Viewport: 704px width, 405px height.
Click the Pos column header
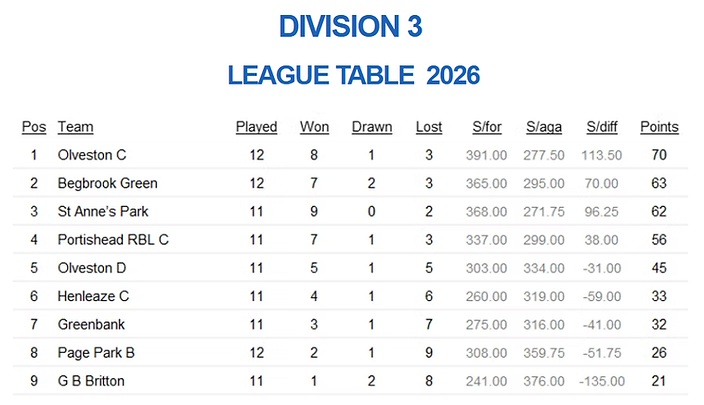(x=34, y=127)
